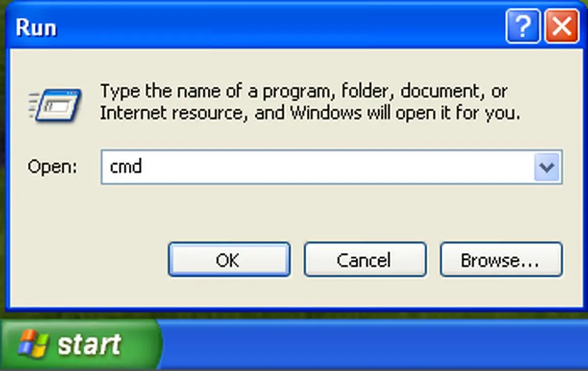588x371 pixels.
Task: Click the blank dialog area below the input field
Action: [x=331, y=212]
